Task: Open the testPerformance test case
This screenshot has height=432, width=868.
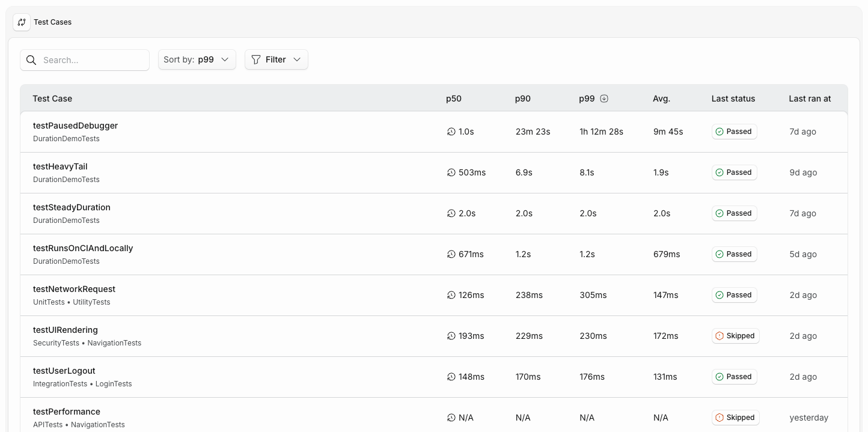Action: pos(67,412)
